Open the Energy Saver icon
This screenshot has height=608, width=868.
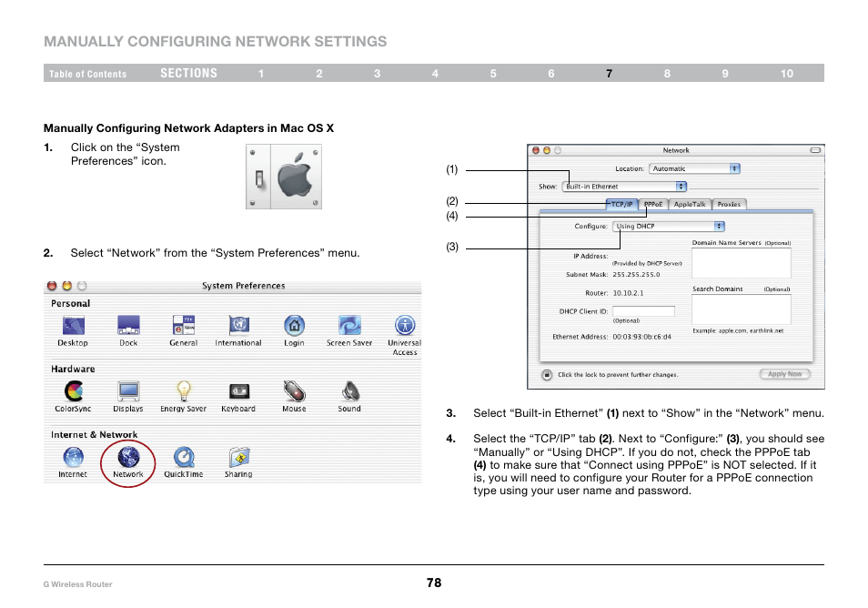click(x=184, y=391)
